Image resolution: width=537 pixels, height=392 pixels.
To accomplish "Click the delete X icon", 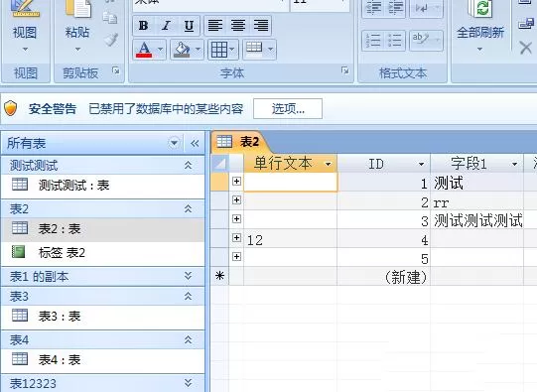I will pyautogui.click(x=526, y=48).
